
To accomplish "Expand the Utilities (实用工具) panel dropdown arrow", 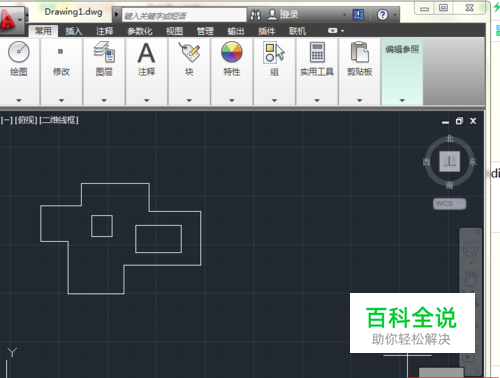I will [x=317, y=100].
